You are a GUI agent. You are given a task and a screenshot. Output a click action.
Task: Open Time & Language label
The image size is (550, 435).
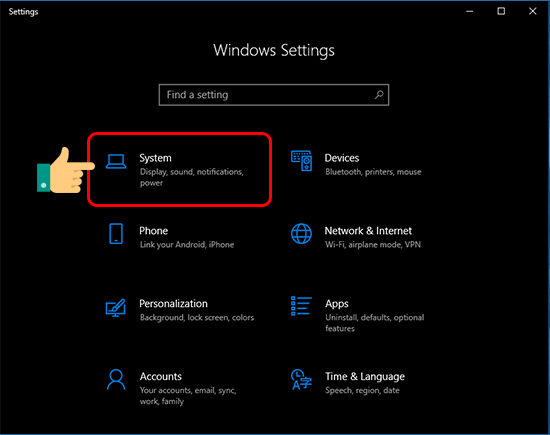coord(365,377)
